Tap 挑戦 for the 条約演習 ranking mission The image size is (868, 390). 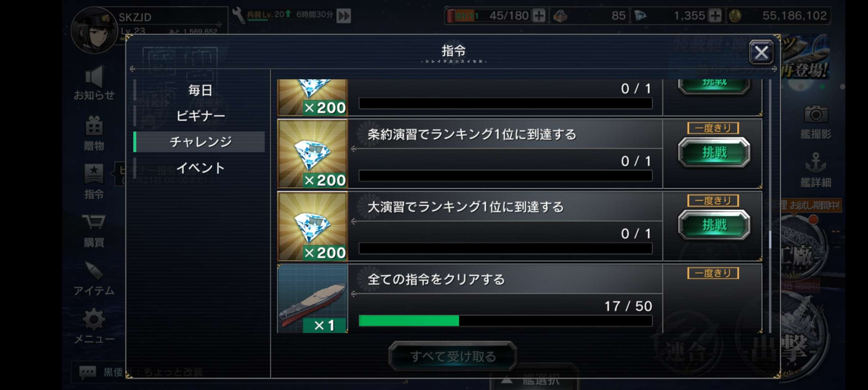click(x=714, y=153)
